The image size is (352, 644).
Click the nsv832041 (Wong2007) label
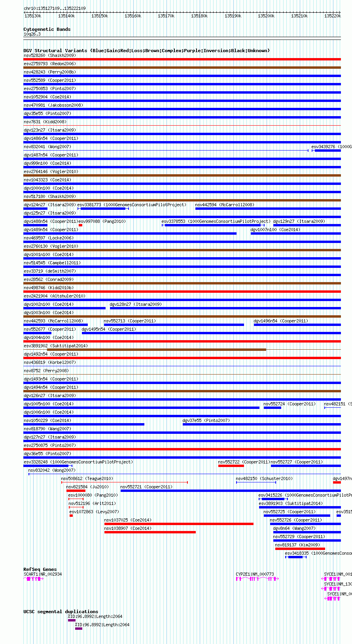[47, 147]
